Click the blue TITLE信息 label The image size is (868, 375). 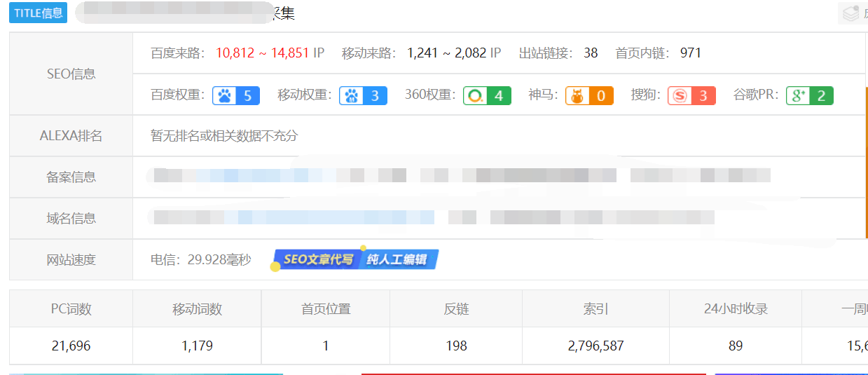(x=38, y=13)
